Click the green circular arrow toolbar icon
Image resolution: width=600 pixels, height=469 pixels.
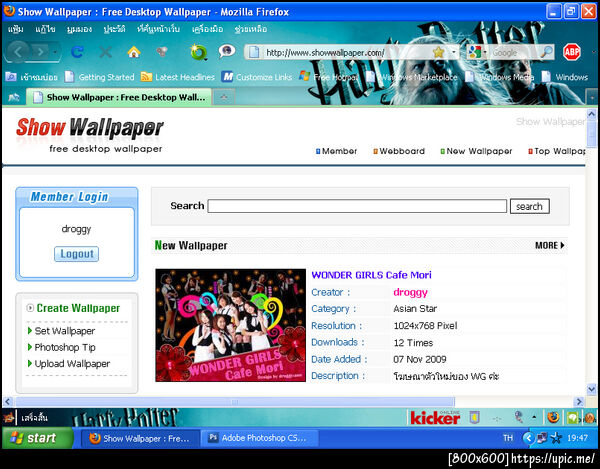(x=199, y=52)
